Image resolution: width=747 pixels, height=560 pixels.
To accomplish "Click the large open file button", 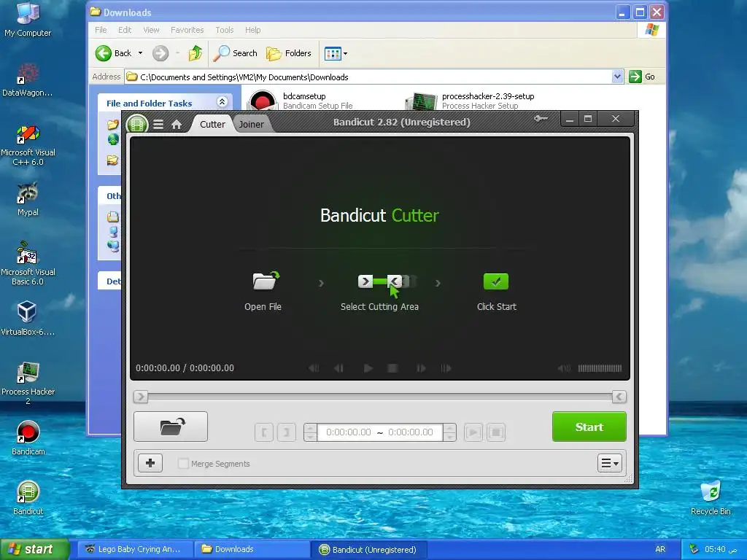I will pyautogui.click(x=171, y=427).
